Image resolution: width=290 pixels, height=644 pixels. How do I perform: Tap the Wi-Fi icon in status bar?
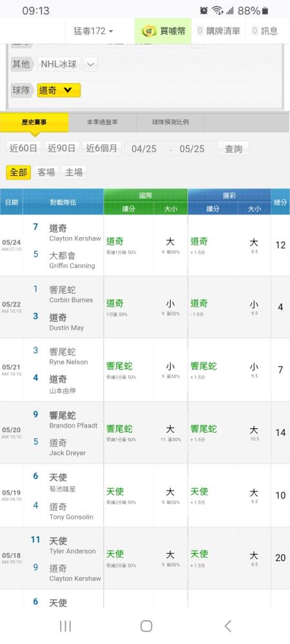(x=217, y=11)
